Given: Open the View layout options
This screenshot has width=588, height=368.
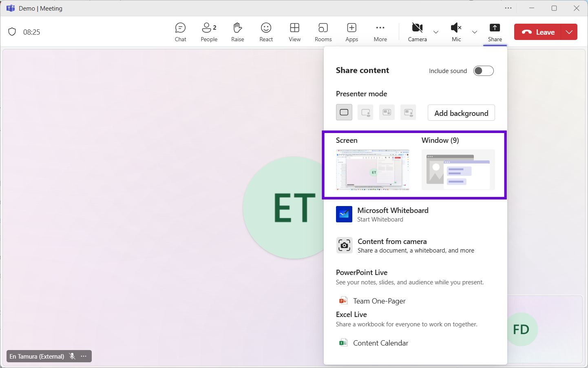Looking at the screenshot, I should [x=295, y=32].
